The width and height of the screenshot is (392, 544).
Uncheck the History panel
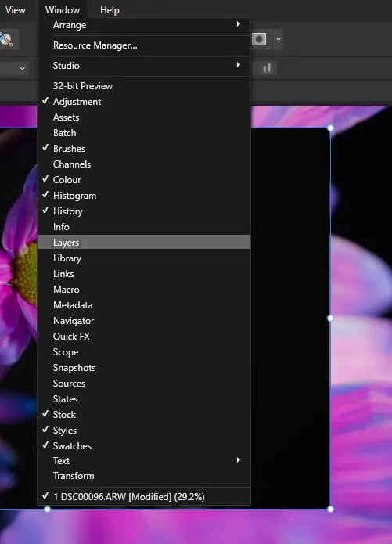(x=144, y=211)
